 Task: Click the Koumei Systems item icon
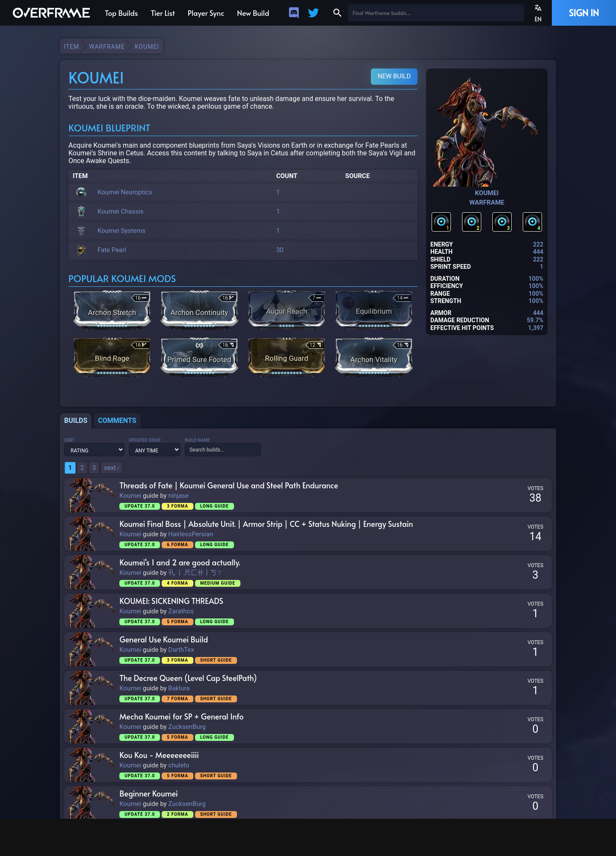click(81, 231)
